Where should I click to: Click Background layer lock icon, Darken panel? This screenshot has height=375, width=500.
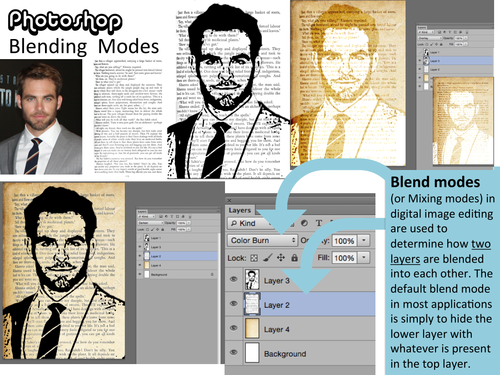pos(212,274)
